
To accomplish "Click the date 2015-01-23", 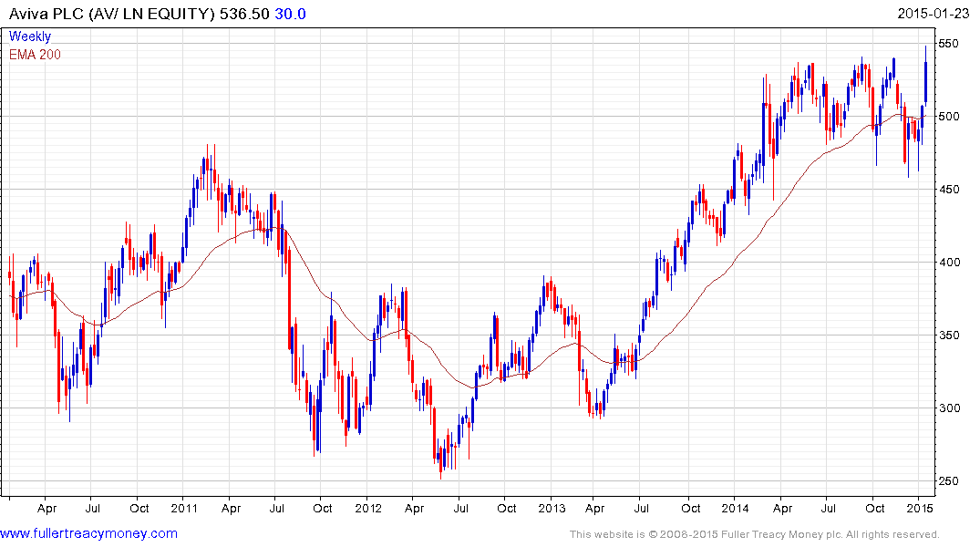I will [934, 14].
